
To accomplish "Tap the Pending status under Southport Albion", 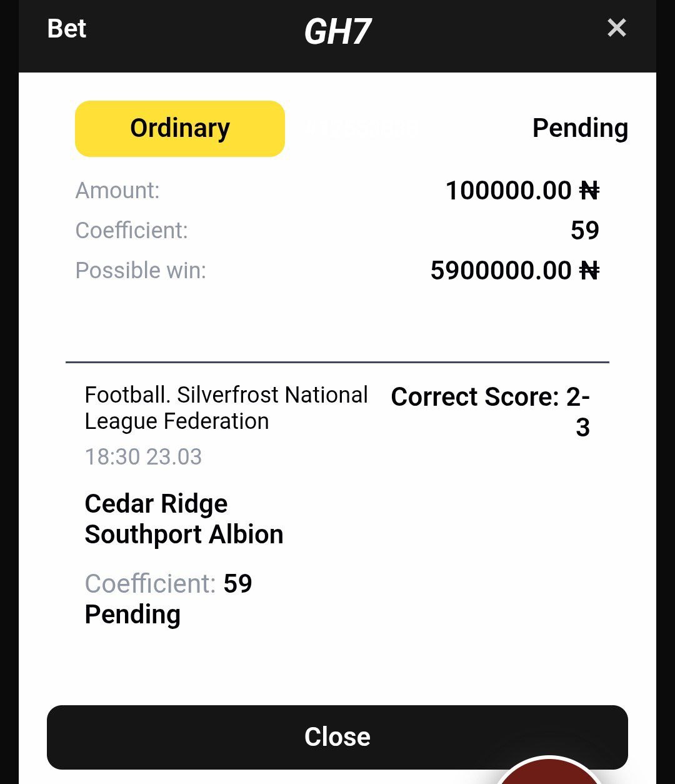I will tap(132, 615).
